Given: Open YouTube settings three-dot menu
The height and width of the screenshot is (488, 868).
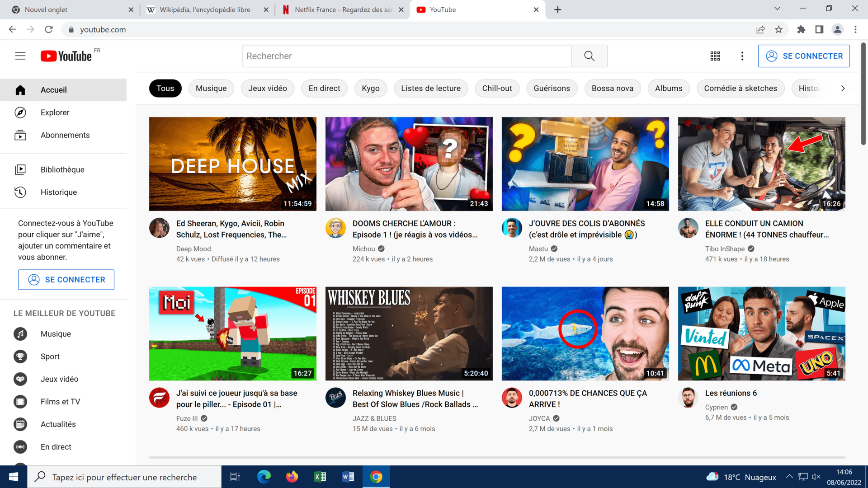Looking at the screenshot, I should (x=742, y=56).
